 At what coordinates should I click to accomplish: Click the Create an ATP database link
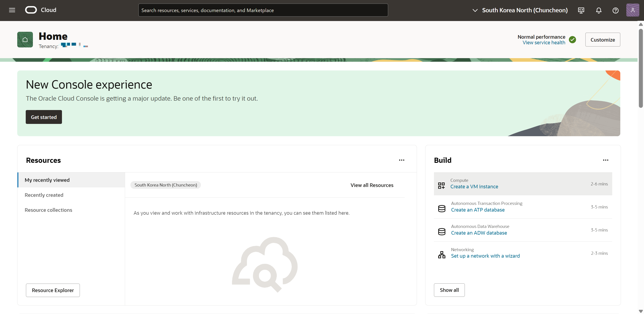click(x=478, y=210)
